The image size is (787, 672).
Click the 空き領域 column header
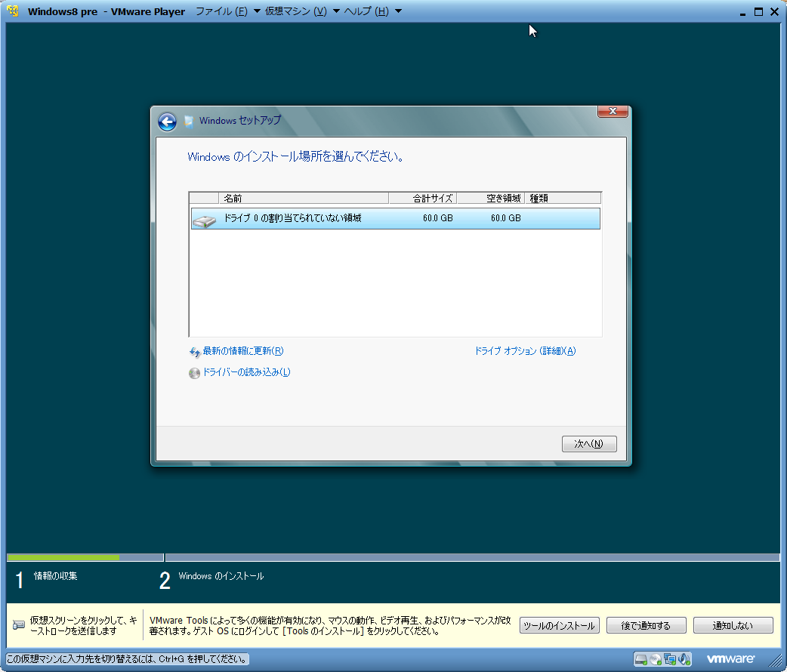pyautogui.click(x=491, y=199)
